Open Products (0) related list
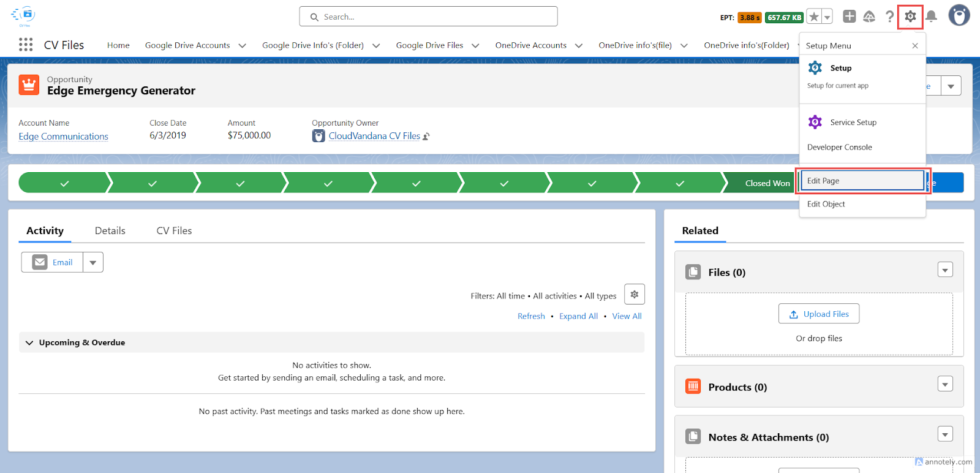Image resolution: width=980 pixels, height=473 pixels. coord(737,387)
